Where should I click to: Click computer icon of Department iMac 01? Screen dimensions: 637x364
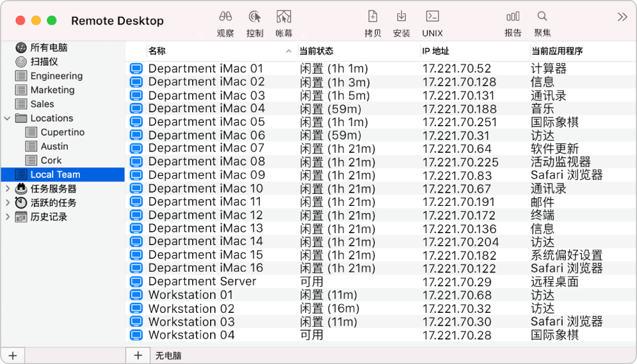point(136,68)
